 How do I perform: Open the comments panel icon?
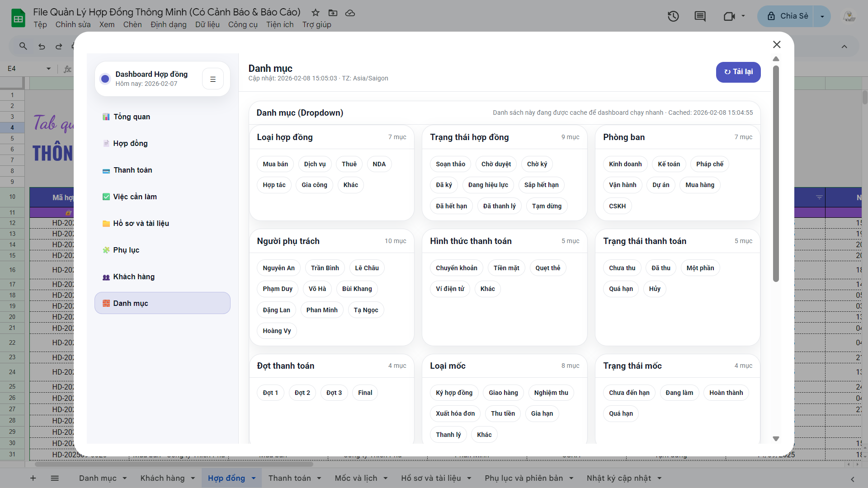coord(700,17)
